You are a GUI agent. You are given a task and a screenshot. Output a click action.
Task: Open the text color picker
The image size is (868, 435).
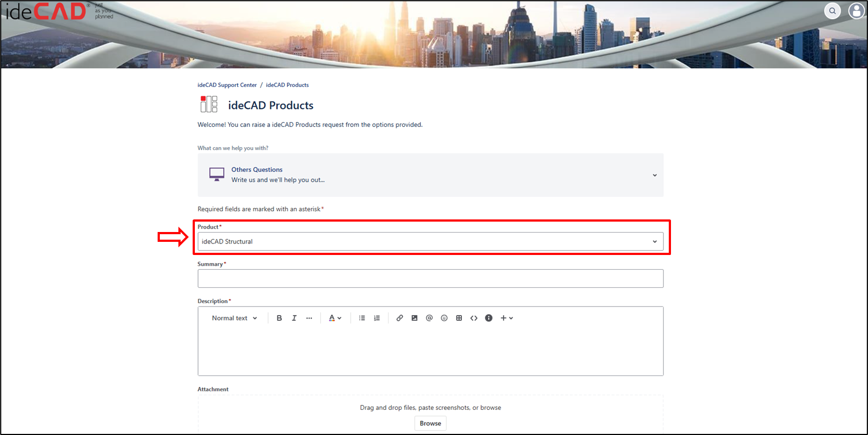[335, 318]
